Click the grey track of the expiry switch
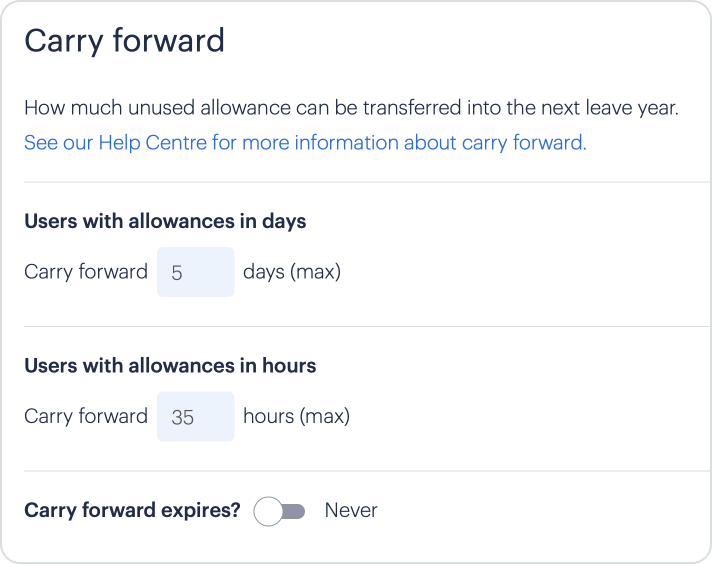This screenshot has height=564, width=712. (x=295, y=511)
